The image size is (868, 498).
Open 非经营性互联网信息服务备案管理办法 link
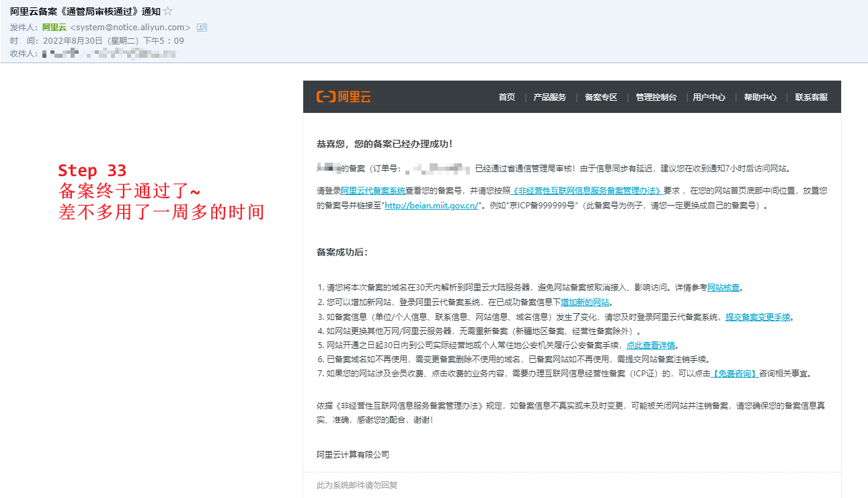[x=587, y=191]
